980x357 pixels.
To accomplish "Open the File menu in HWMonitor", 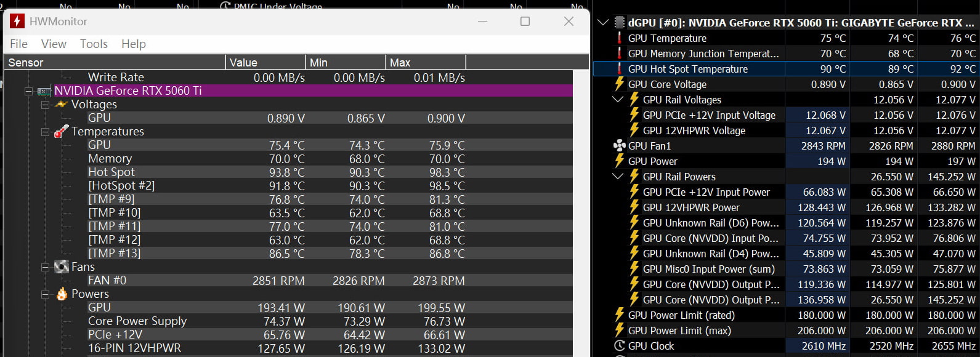I will pos(18,44).
